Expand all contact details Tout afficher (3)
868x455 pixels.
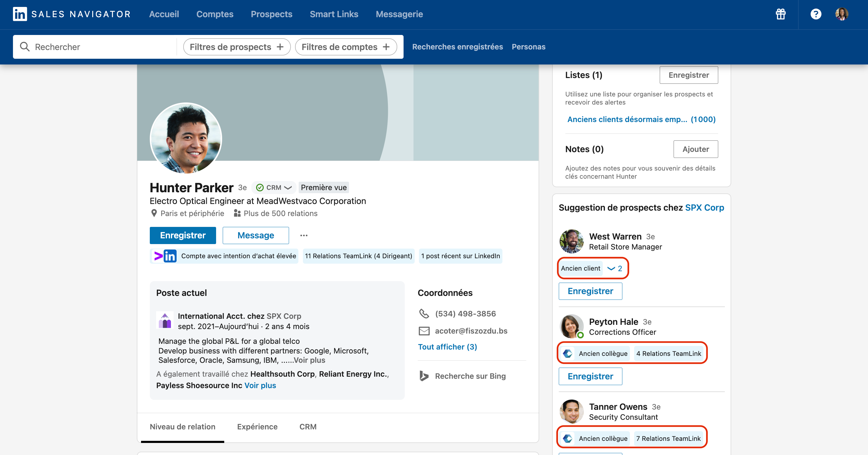pyautogui.click(x=447, y=347)
